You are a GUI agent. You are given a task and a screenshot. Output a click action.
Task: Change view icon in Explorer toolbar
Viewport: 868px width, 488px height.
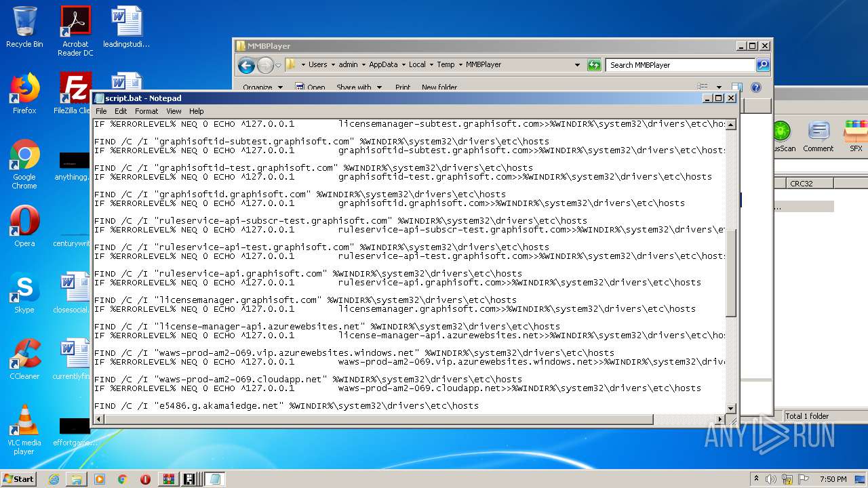click(703, 87)
